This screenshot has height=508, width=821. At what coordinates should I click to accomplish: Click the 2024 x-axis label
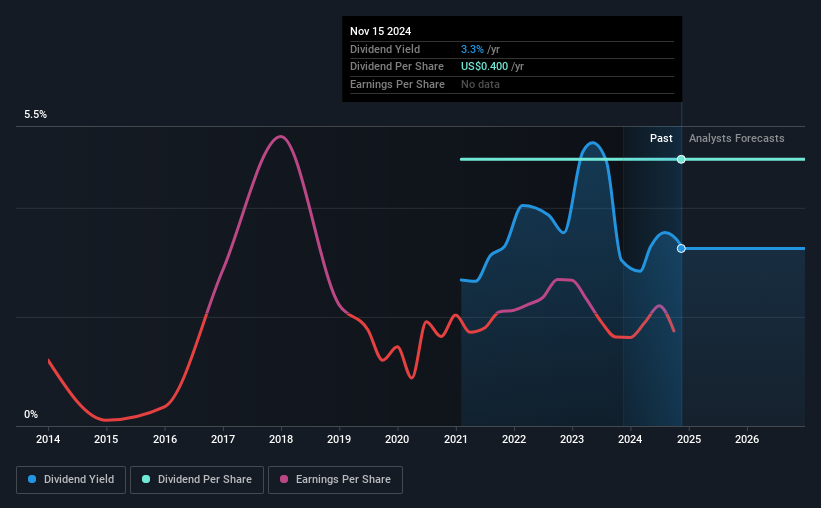tap(630, 439)
